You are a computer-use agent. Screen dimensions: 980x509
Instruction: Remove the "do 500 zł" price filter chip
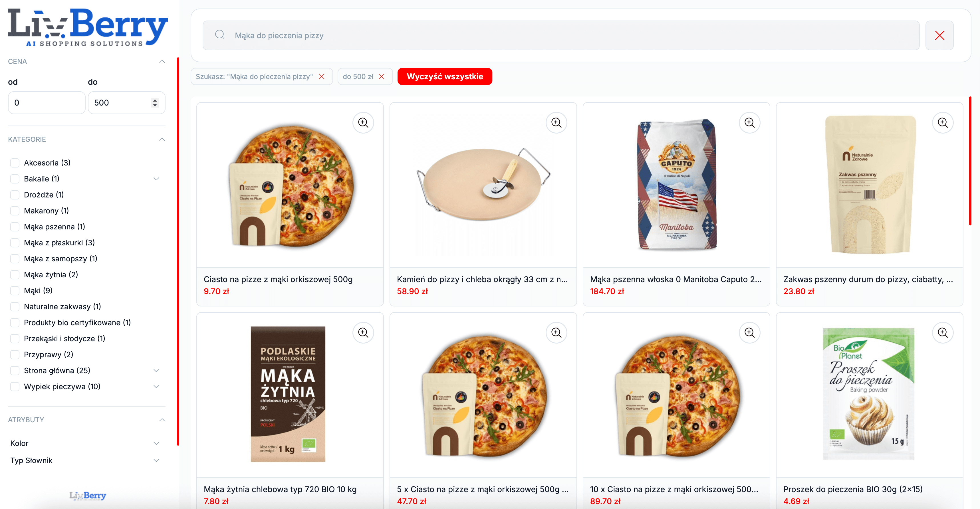point(382,76)
